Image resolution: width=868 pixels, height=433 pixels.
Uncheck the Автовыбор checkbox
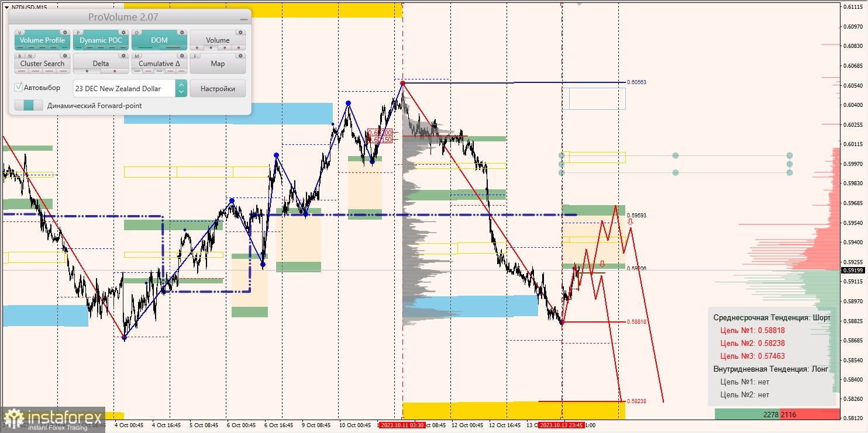click(19, 87)
